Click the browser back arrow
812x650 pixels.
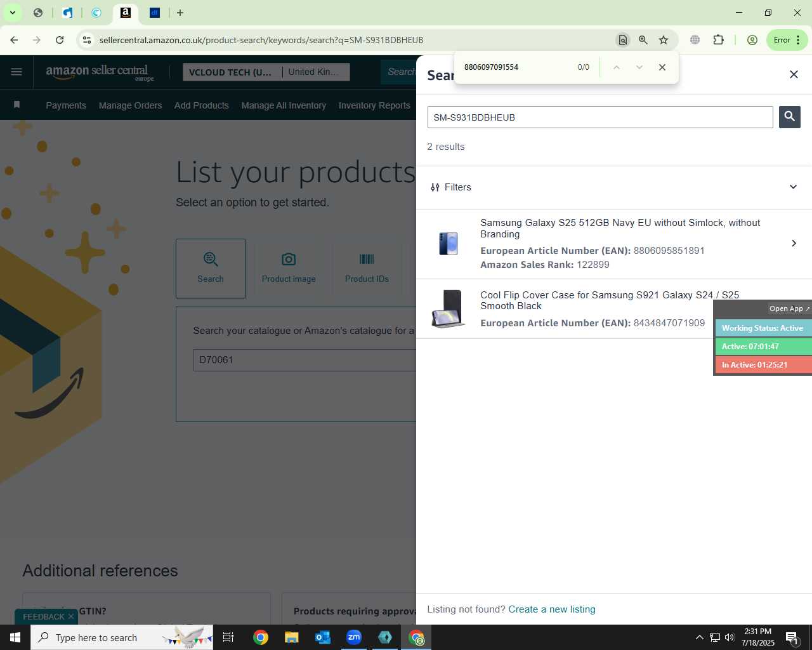point(14,40)
